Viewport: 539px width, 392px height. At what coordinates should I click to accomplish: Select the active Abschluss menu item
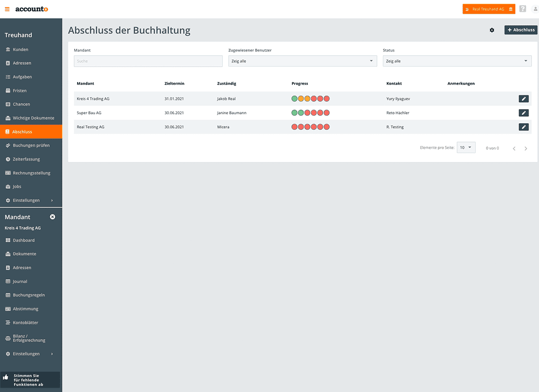pyautogui.click(x=31, y=132)
